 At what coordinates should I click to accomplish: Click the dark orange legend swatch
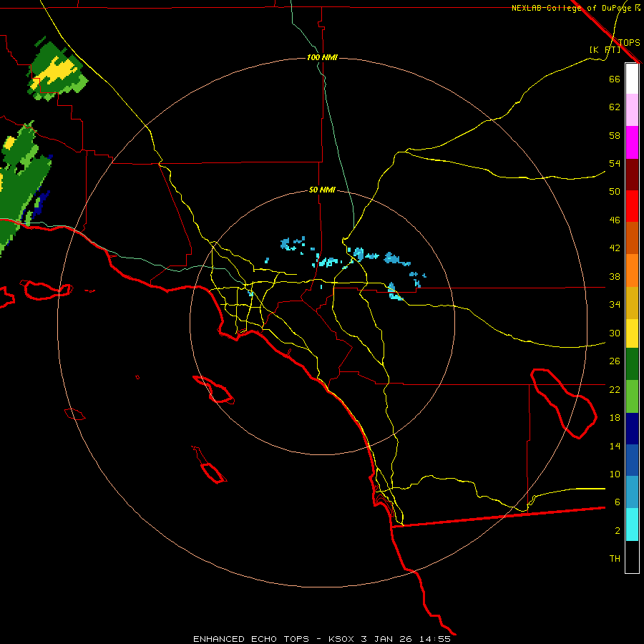[x=632, y=238]
